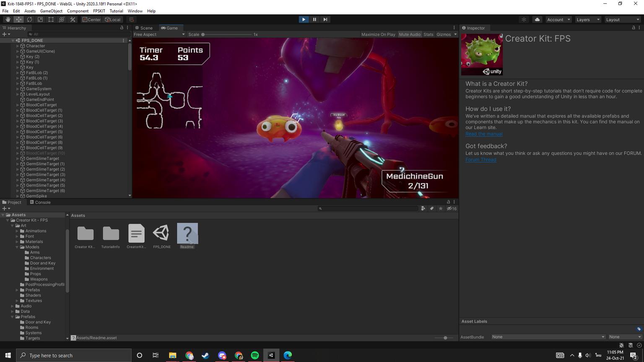Toggle Maximize On Play

[378, 34]
